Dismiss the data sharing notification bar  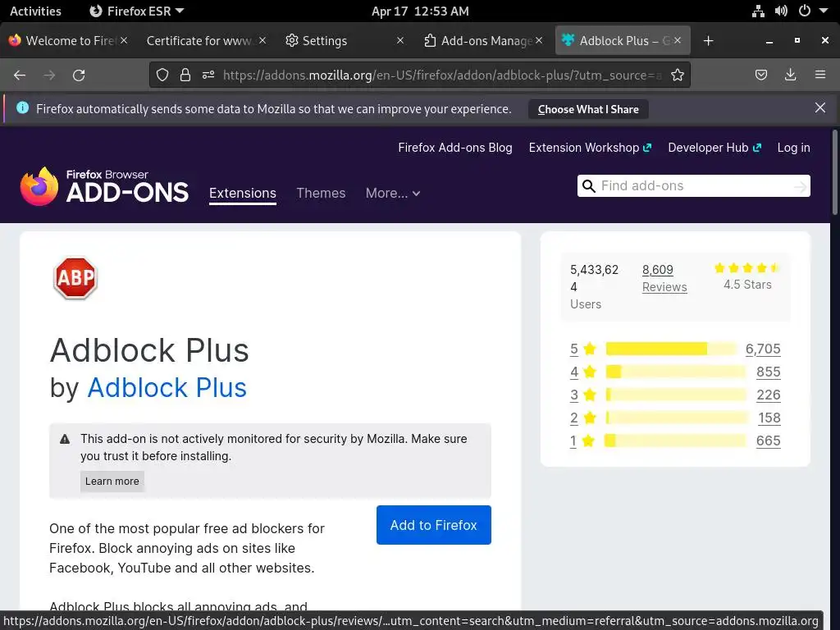click(x=820, y=107)
